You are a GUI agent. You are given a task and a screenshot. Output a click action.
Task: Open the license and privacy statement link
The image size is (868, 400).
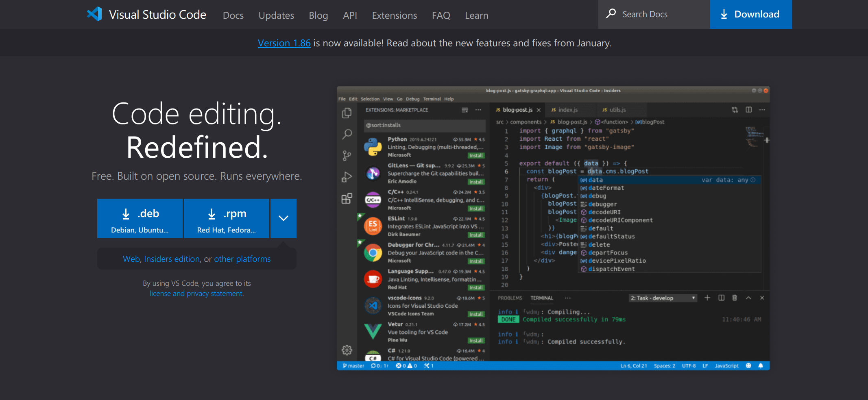pos(196,293)
